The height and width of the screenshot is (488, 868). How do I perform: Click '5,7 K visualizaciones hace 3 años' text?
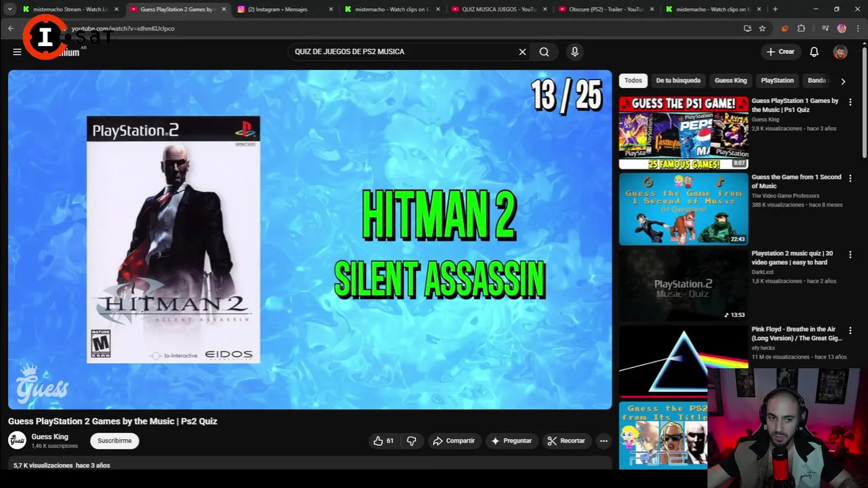tap(62, 466)
